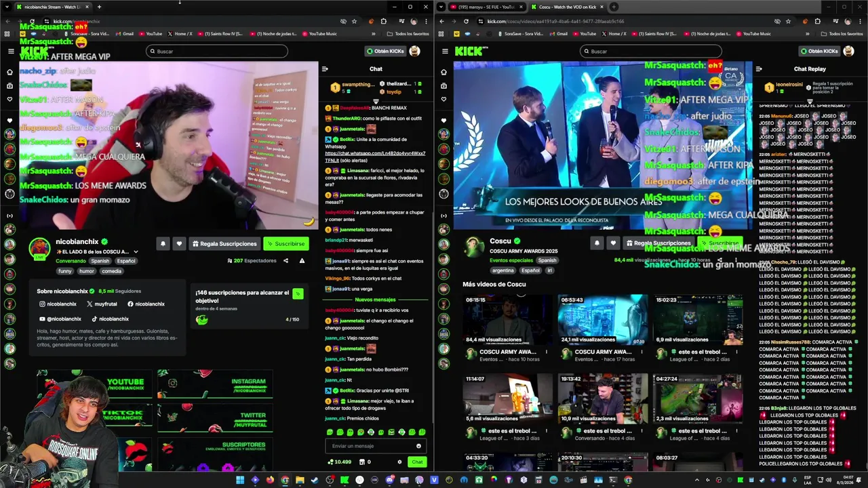Open Todos los favoritos folder in right browser

pyautogui.click(x=842, y=33)
